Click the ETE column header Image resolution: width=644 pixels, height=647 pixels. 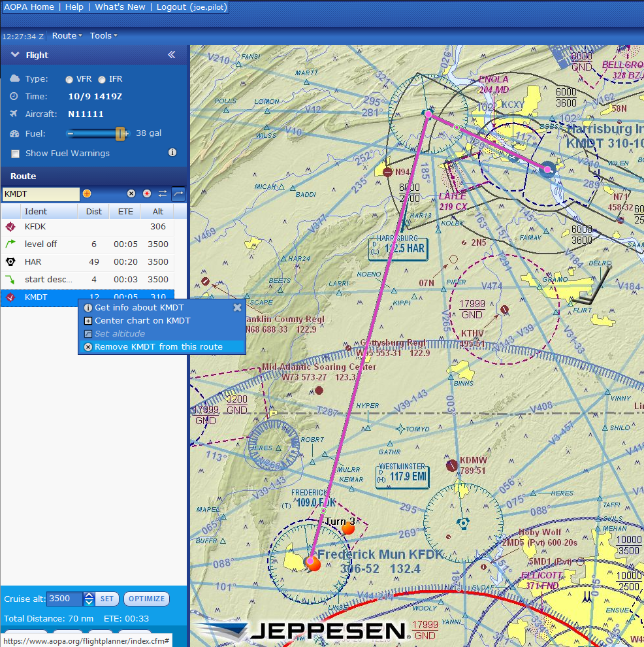(x=125, y=211)
